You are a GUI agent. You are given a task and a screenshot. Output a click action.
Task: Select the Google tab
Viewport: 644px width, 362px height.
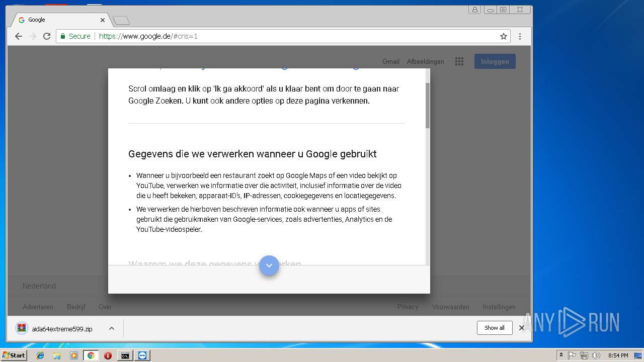(x=60, y=20)
